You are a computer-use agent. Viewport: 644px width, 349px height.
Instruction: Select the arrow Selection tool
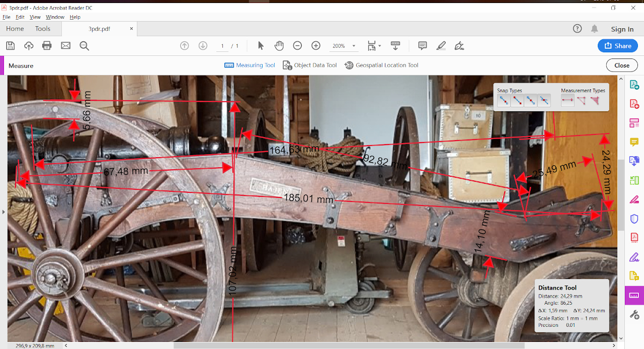(261, 46)
